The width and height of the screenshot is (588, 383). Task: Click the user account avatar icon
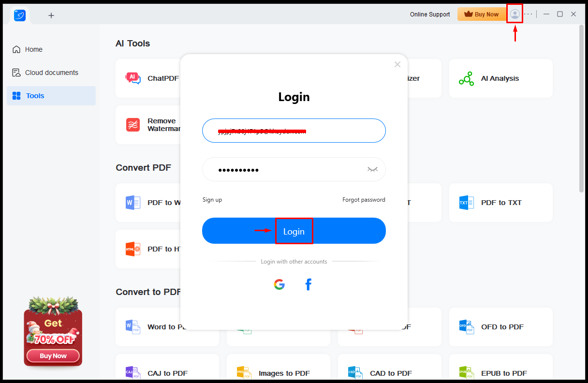[515, 14]
